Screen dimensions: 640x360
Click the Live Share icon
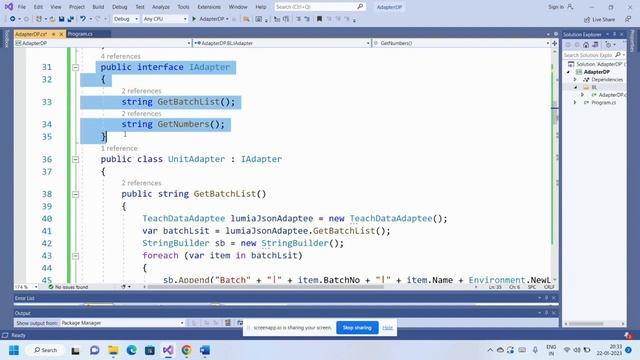(587, 20)
